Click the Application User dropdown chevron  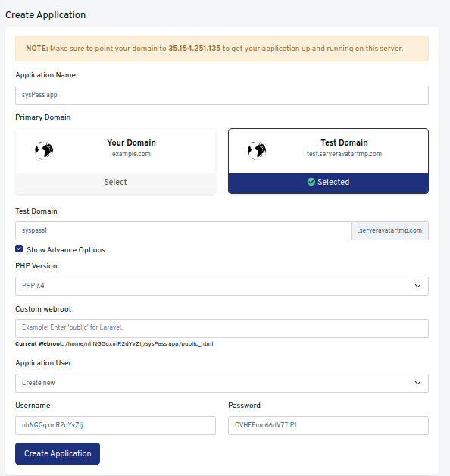point(417,383)
